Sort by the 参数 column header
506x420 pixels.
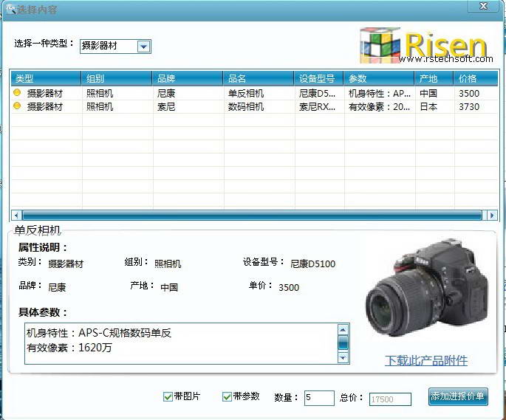(x=379, y=78)
